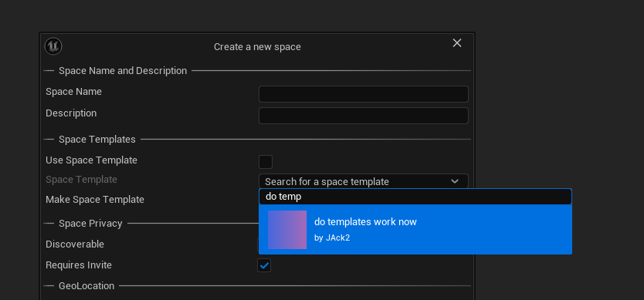The image size is (644, 300).
Task: Click the Unreal Engine logo icon
Action: [x=53, y=46]
